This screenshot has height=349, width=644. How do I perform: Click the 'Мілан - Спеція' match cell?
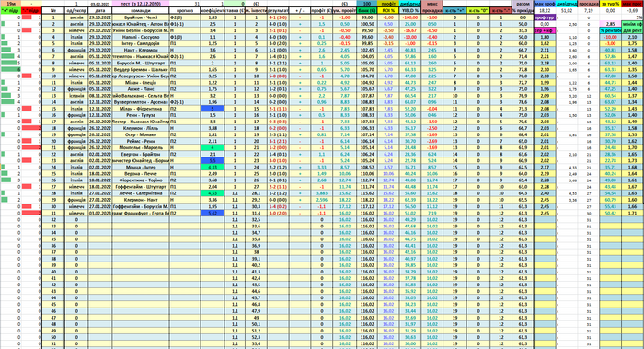(141, 83)
